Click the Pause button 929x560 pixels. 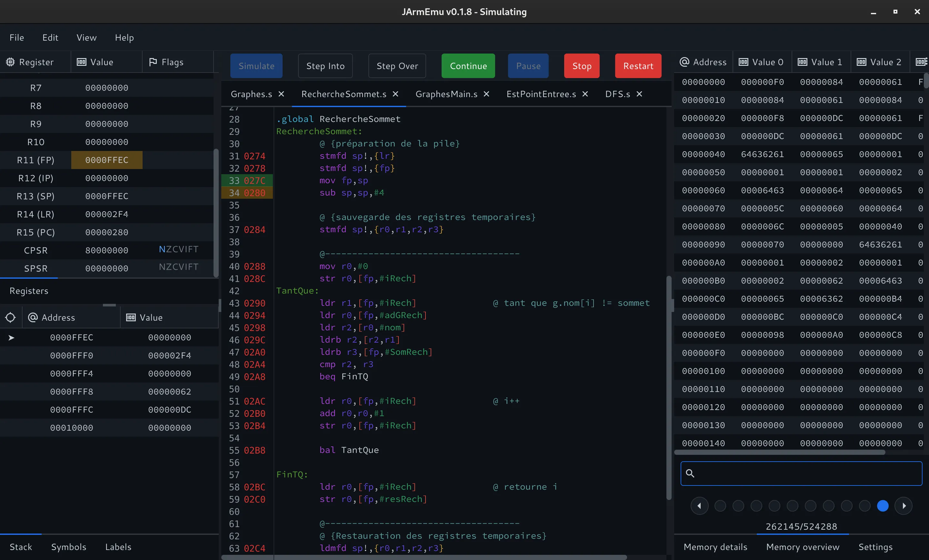click(528, 65)
